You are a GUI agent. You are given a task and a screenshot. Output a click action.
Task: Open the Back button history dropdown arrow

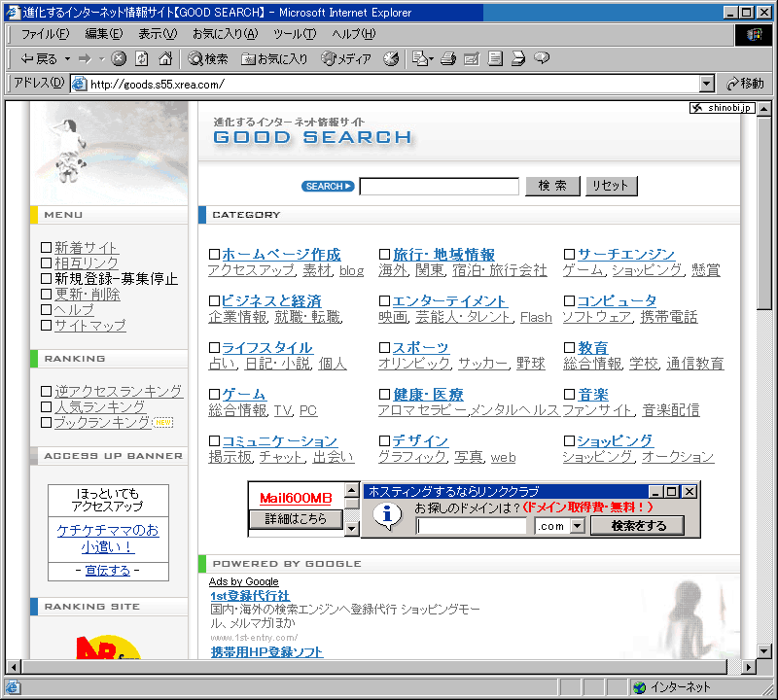click(67, 59)
